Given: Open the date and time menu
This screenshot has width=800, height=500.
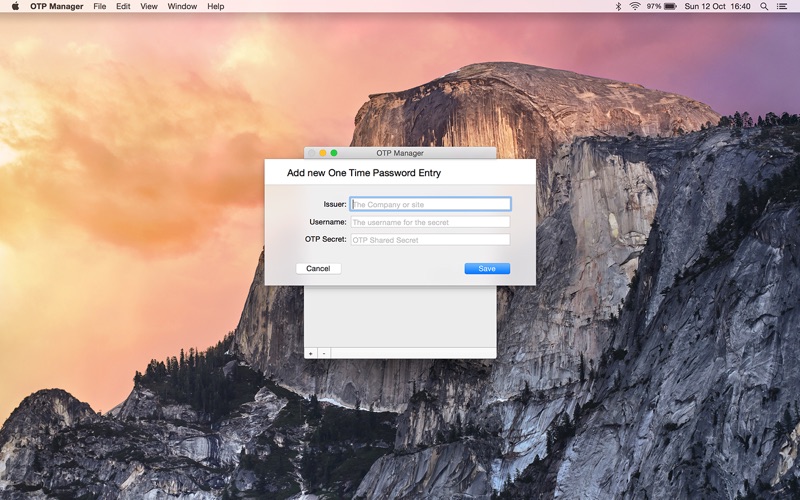Looking at the screenshot, I should [717, 6].
